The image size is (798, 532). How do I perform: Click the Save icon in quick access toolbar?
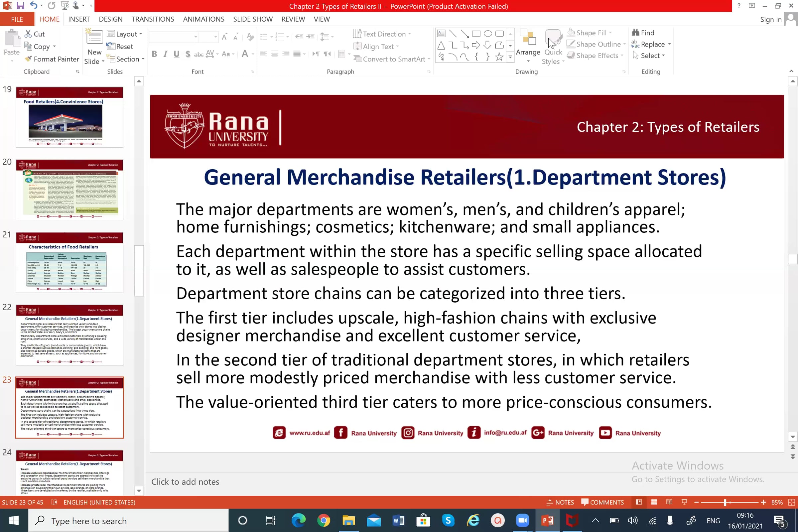tap(20, 6)
